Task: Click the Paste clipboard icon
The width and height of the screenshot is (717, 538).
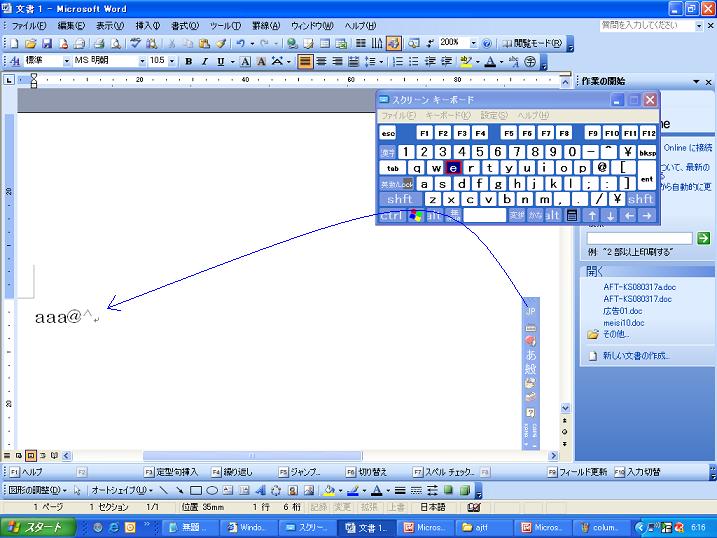Action: coord(204,43)
